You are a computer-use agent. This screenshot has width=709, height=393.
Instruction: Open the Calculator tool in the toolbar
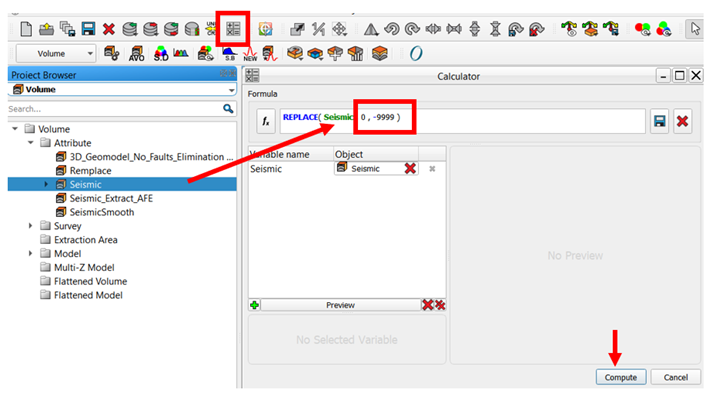tap(233, 29)
